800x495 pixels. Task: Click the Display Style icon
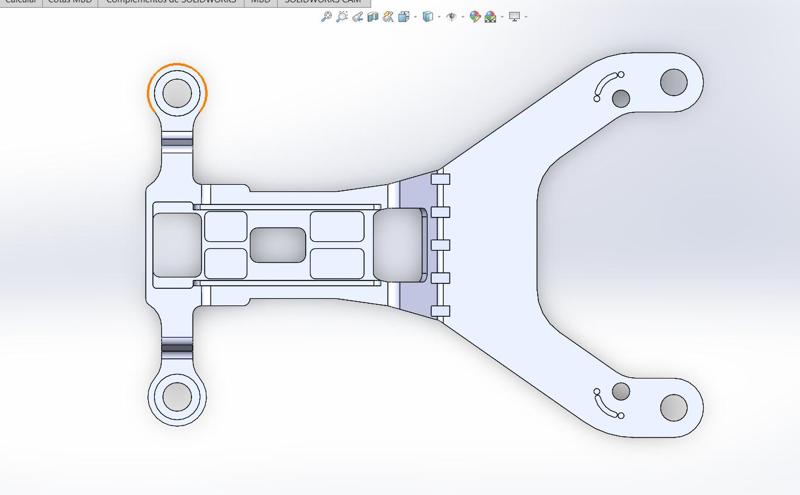[x=428, y=17]
